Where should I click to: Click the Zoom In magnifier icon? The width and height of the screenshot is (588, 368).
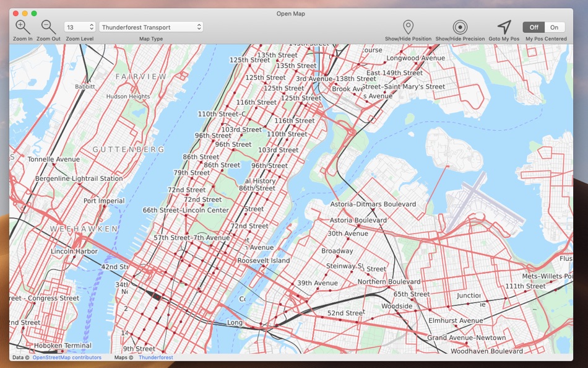pyautogui.click(x=22, y=27)
